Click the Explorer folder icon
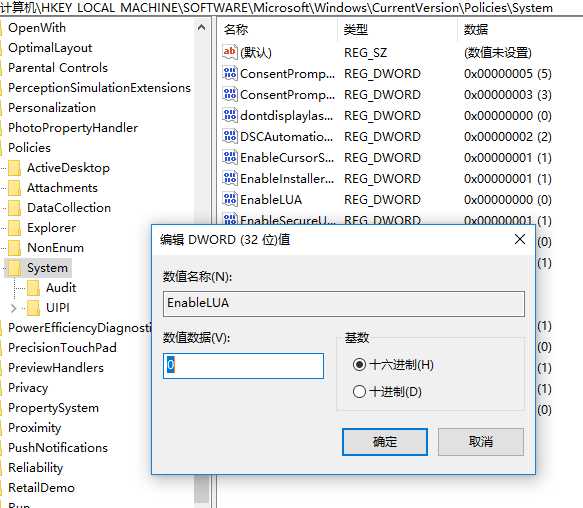The width and height of the screenshot is (583, 508). [15, 228]
